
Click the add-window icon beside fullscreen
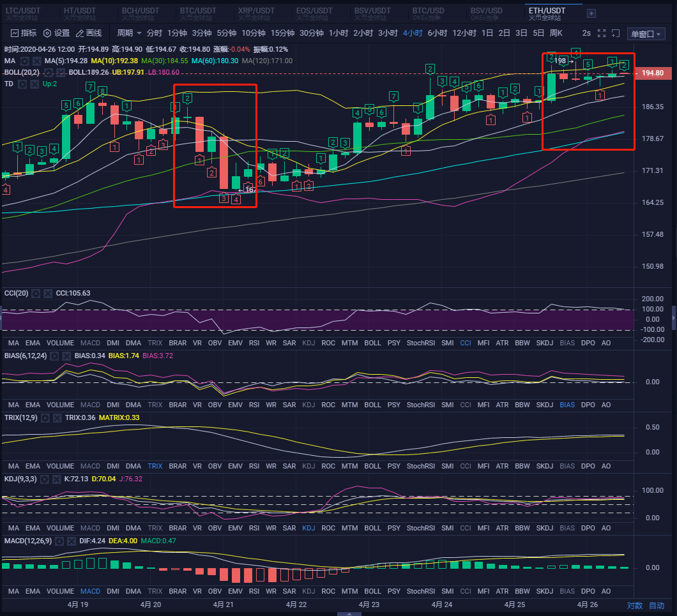click(616, 33)
